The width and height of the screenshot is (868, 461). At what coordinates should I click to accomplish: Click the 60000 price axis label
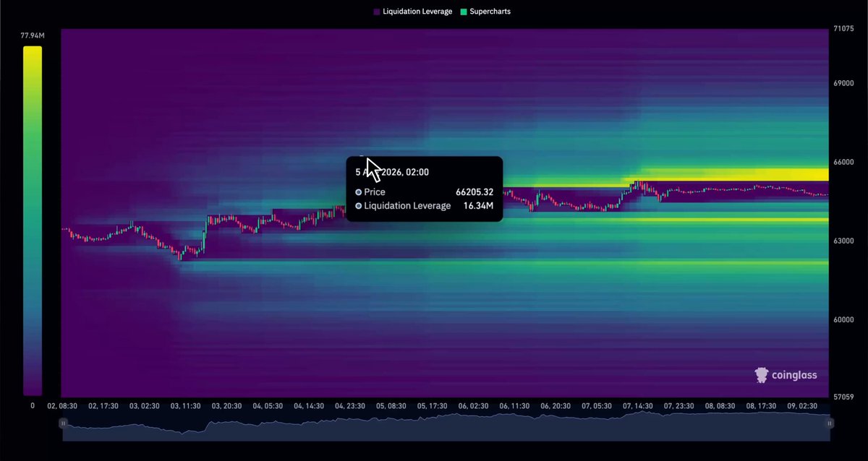842,319
